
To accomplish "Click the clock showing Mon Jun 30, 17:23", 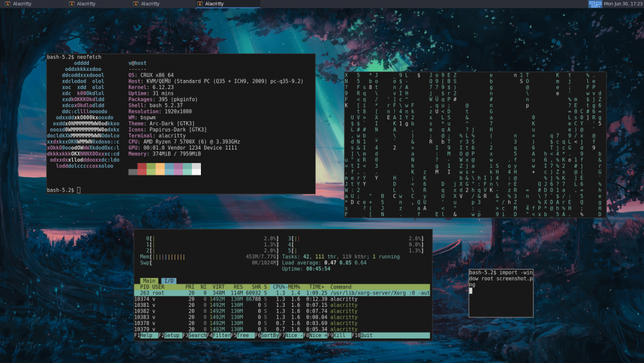I will 623,4.
